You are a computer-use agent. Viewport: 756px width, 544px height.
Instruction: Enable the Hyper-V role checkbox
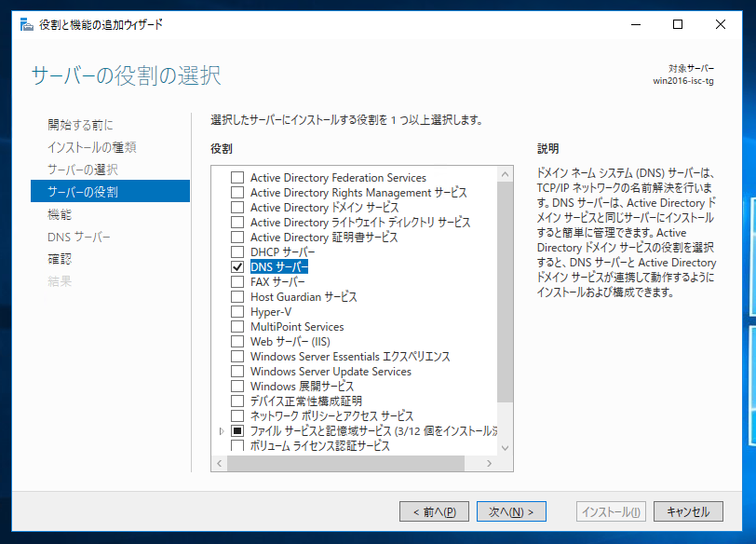[x=237, y=311]
